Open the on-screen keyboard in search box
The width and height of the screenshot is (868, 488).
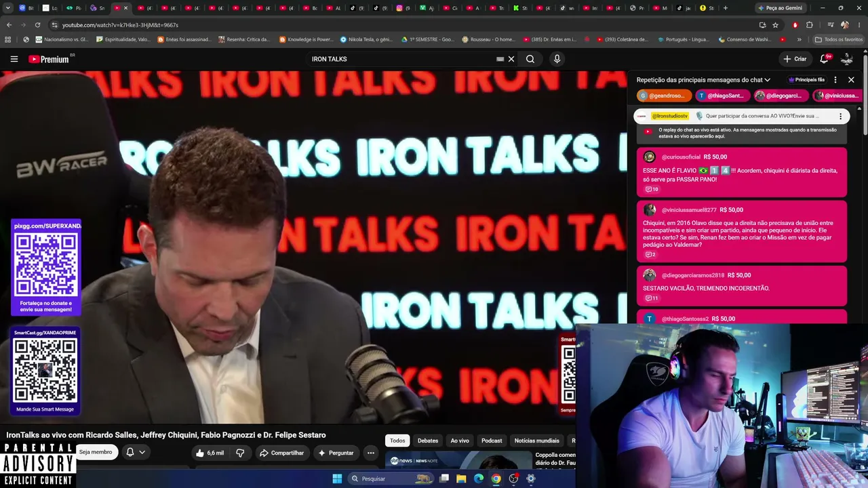coord(500,59)
